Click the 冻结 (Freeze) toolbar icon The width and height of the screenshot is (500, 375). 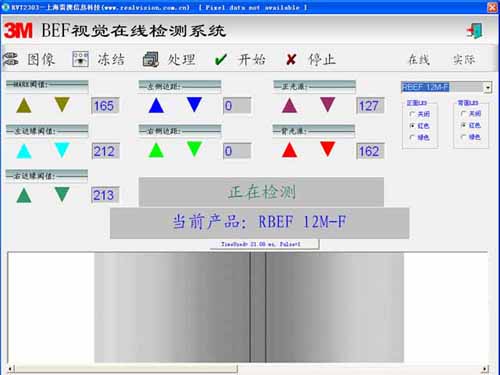point(80,59)
